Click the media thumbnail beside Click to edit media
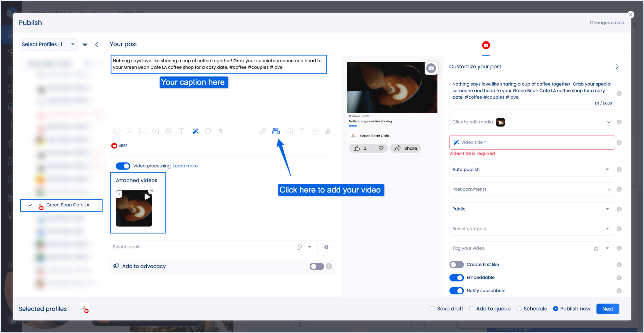 [x=500, y=122]
